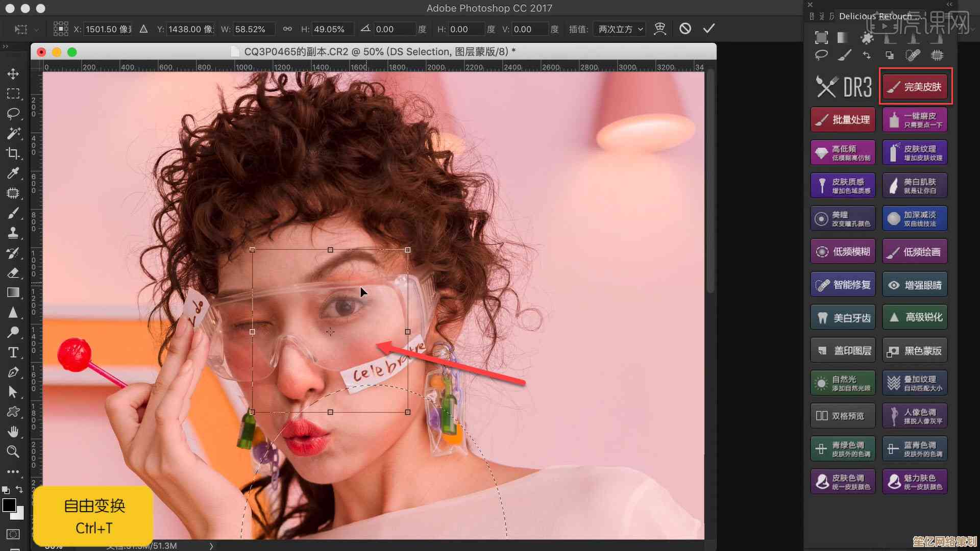
Task: Toggle relative positioning triangle for reference point
Action: pyautogui.click(x=144, y=29)
